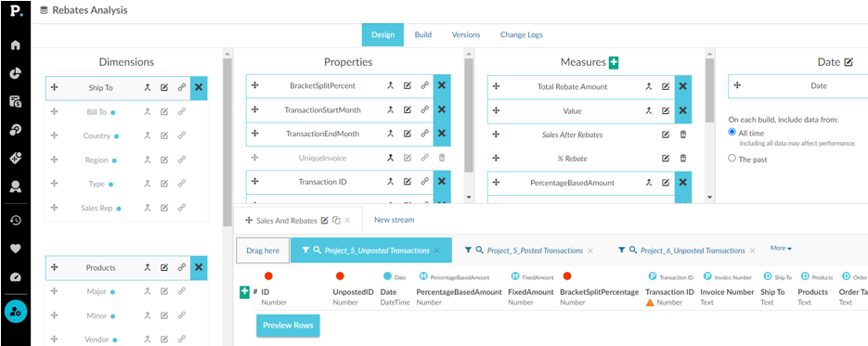Image resolution: width=868 pixels, height=346 pixels.
Task: Click the green plus icon next to ID column
Action: [x=245, y=292]
